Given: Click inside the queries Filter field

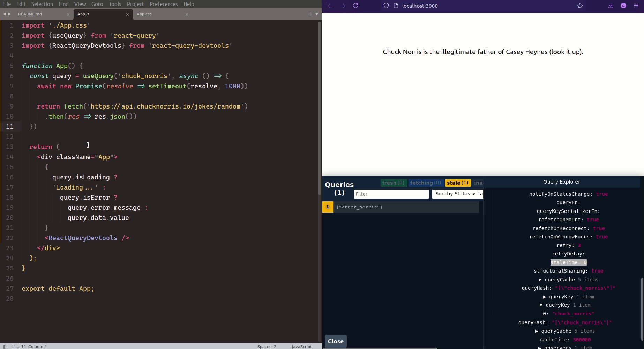Looking at the screenshot, I should click(x=391, y=194).
